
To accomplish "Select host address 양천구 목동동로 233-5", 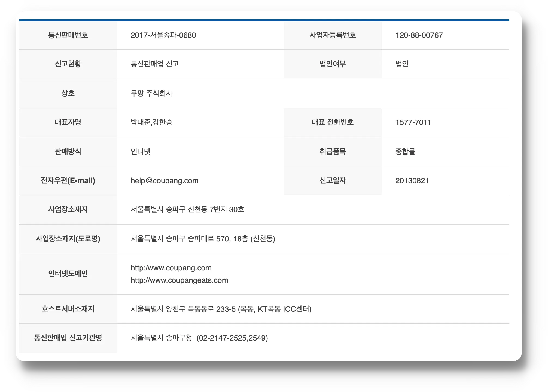I will point(201,309).
